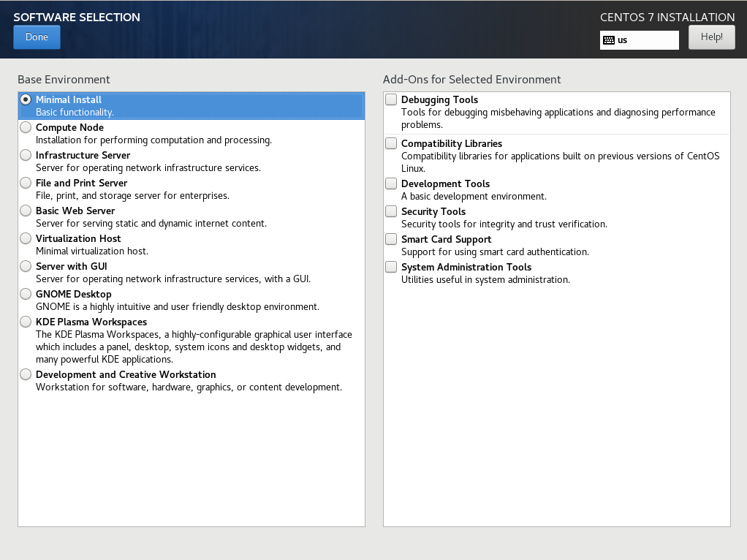The height and width of the screenshot is (560, 747).
Task: Click the System Administration Tools title label
Action: (x=466, y=268)
